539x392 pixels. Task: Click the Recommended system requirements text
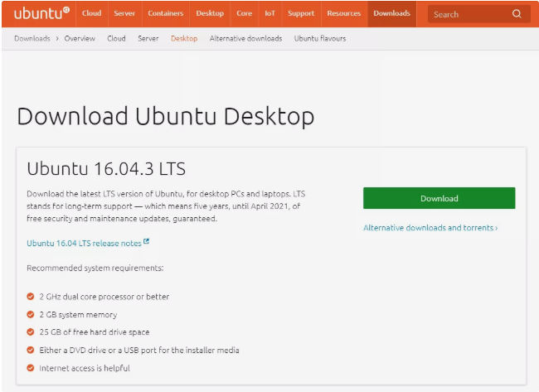[x=95, y=268]
